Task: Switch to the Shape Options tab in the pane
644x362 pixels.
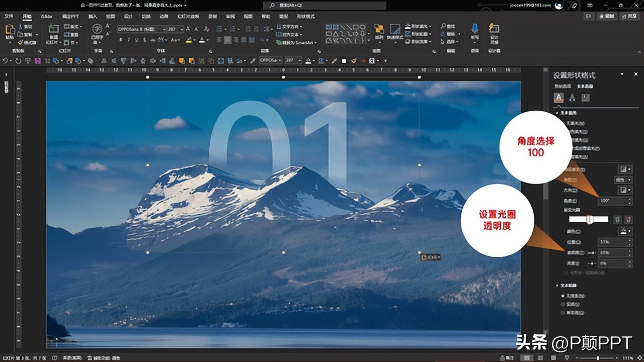Action: pos(562,86)
